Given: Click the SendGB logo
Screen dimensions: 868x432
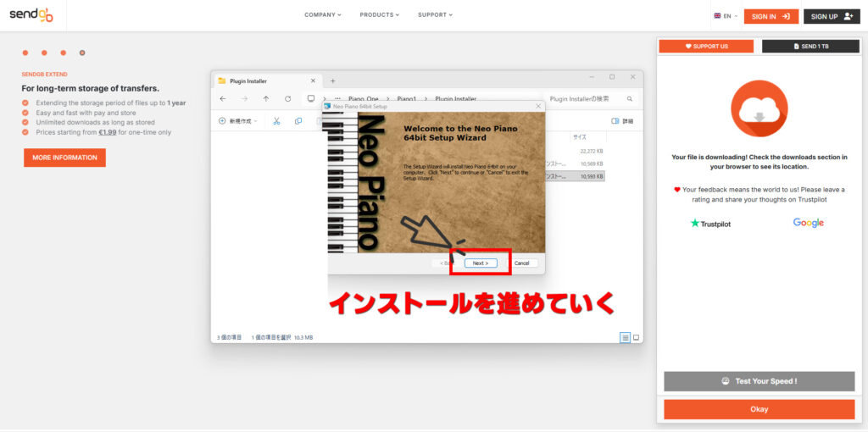Looking at the screenshot, I should click(x=30, y=15).
